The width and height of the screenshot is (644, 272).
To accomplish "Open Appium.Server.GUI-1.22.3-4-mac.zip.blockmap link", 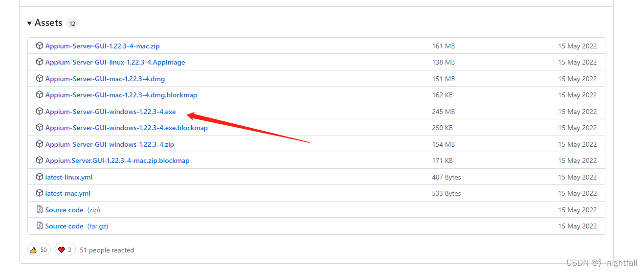I will click(x=117, y=160).
